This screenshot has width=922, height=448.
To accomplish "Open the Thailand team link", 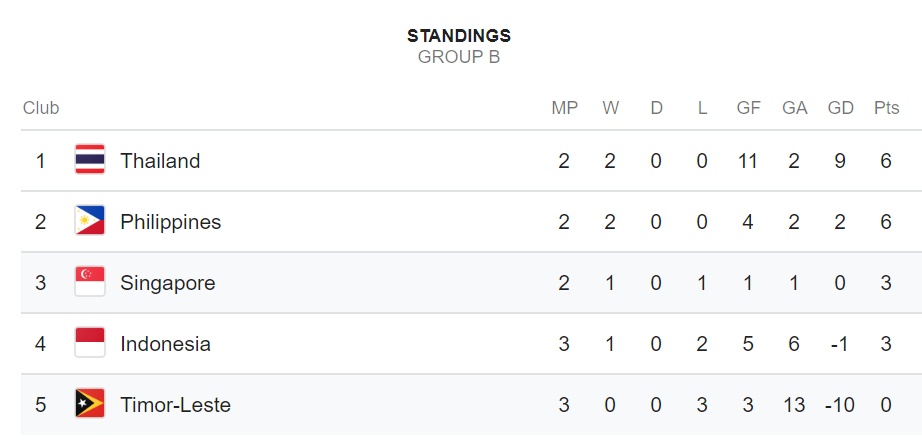I will coord(160,161).
